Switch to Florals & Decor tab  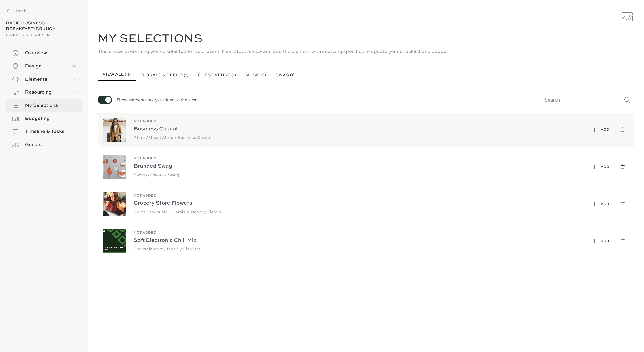pos(164,75)
